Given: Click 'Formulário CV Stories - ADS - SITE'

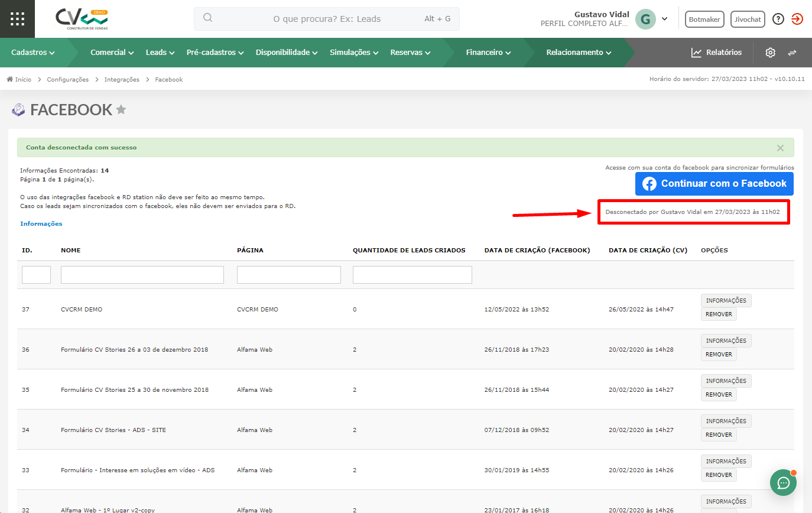Looking at the screenshot, I should [113, 430].
